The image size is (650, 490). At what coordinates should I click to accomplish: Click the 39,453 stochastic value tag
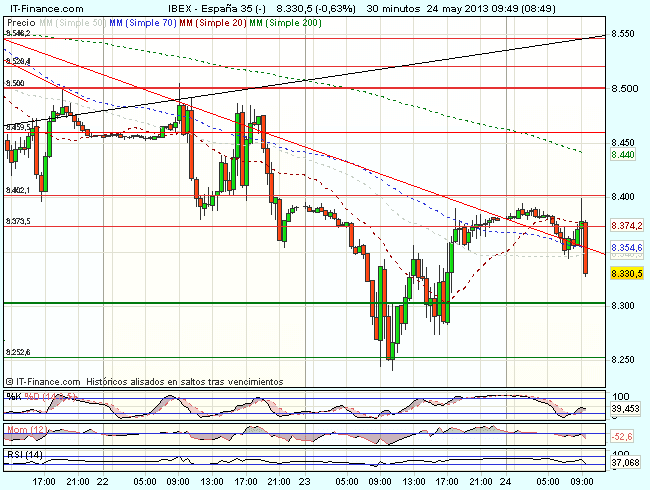[625, 409]
